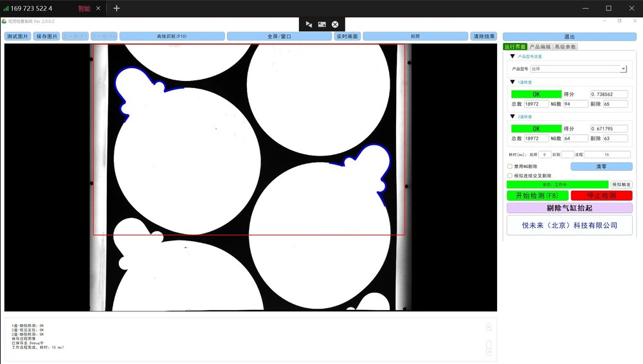Screen dimensions: 643x364
Task: Click the red 停止检测 button
Action: tap(601, 196)
